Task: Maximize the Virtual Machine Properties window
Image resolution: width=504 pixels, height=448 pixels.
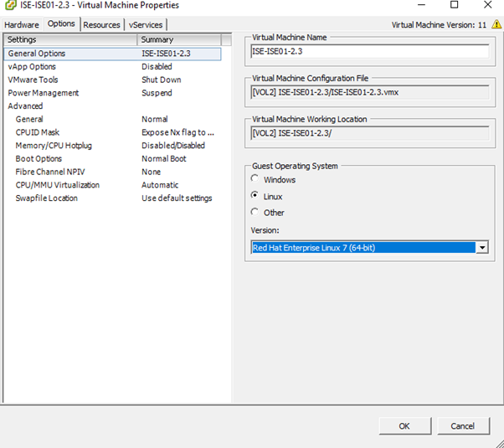Action: 454,4
